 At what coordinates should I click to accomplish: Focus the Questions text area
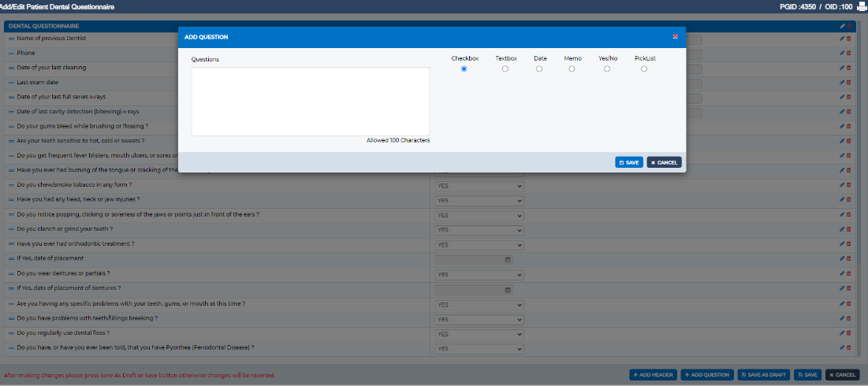pyautogui.click(x=311, y=102)
